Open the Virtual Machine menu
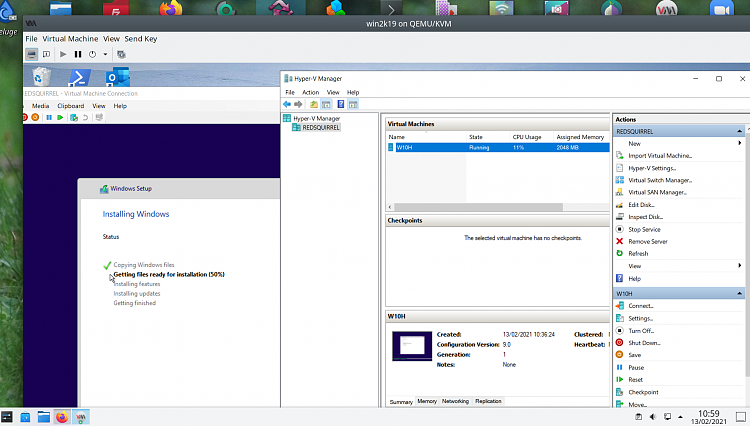The height and width of the screenshot is (426, 750). 70,39
